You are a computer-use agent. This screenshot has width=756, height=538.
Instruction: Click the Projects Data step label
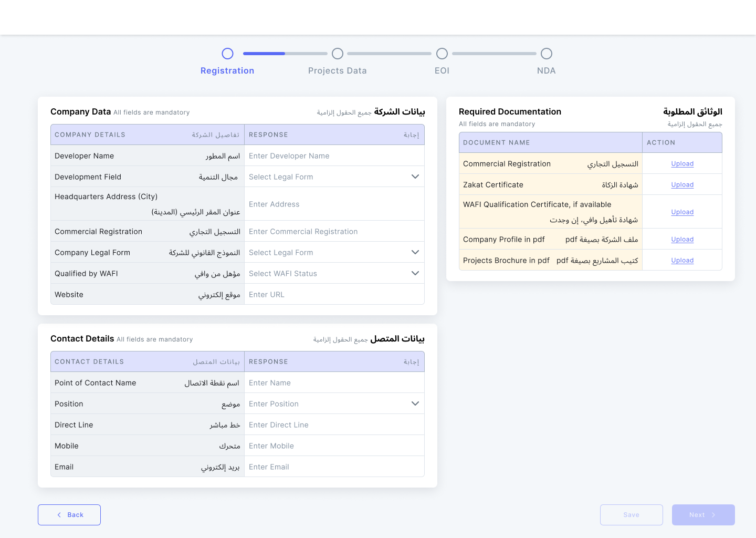pyautogui.click(x=338, y=70)
